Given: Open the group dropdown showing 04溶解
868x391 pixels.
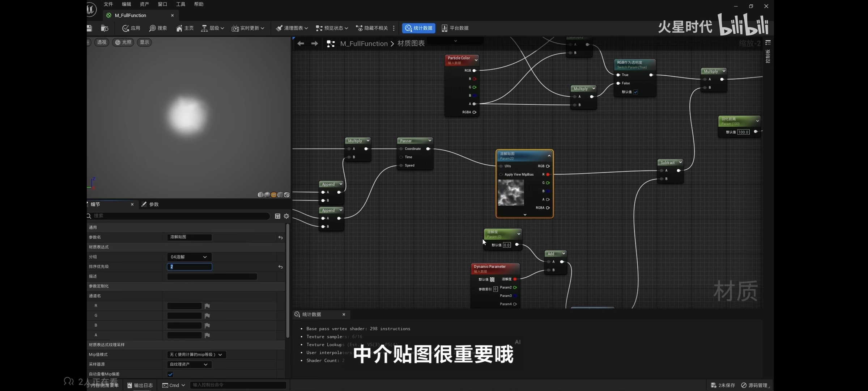Looking at the screenshot, I should point(189,257).
